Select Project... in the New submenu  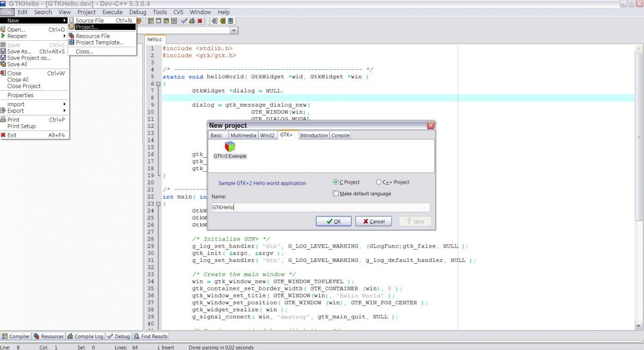[101, 27]
